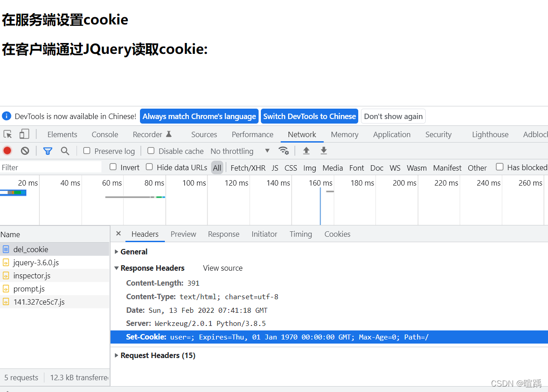Select the del_cookie request
Screen dimensions: 548x392
[x=54, y=249]
